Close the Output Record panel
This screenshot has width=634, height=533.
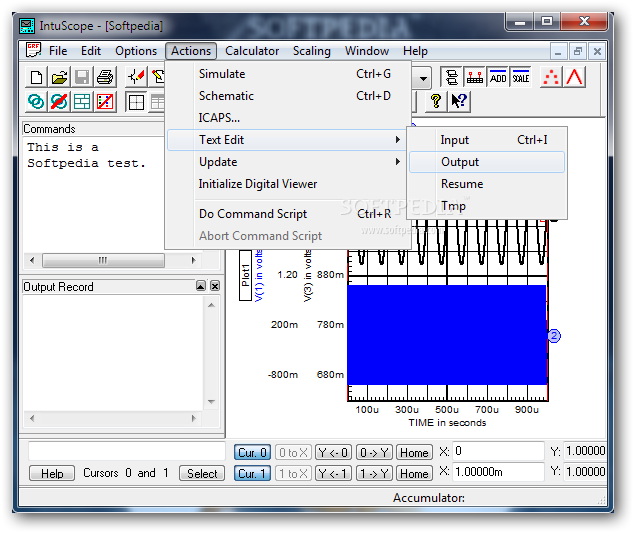[x=215, y=286]
